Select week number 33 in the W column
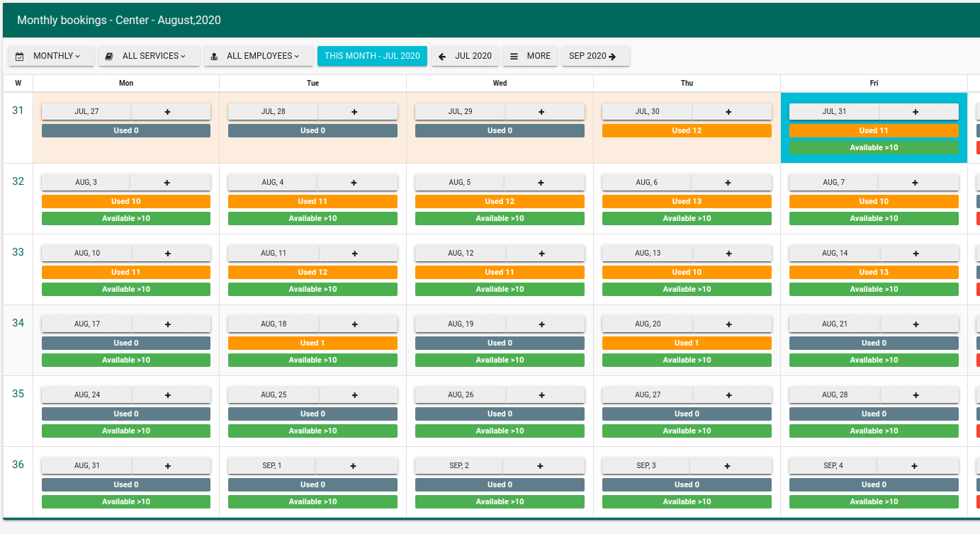This screenshot has height=534, width=980. pyautogui.click(x=18, y=252)
